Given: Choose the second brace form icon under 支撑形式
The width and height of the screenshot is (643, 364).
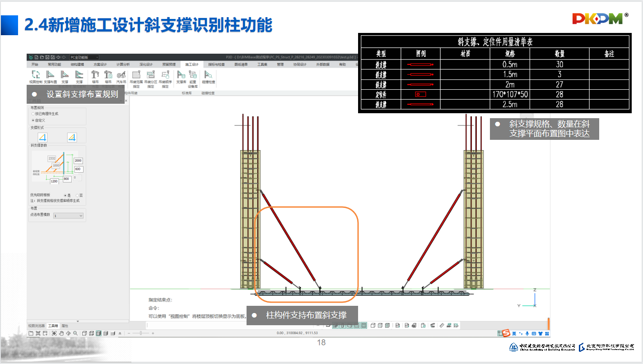Looking at the screenshot, I should coord(72,137).
